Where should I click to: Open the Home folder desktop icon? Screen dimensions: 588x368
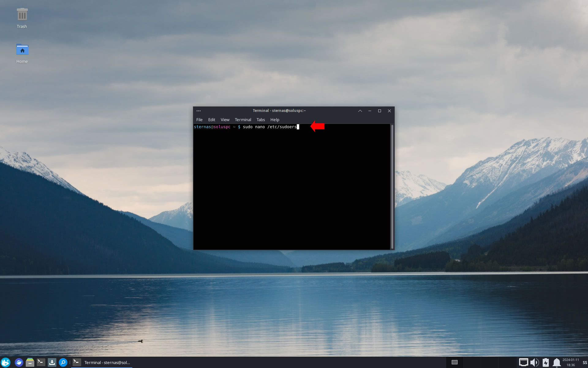tap(22, 53)
